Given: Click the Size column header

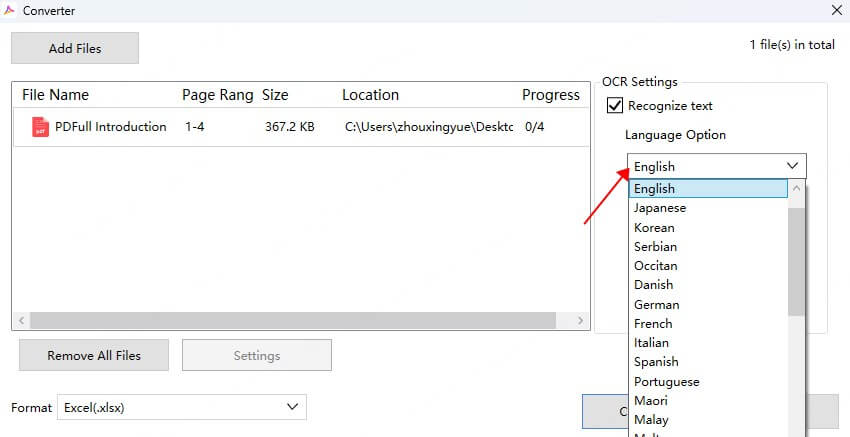Looking at the screenshot, I should [275, 95].
